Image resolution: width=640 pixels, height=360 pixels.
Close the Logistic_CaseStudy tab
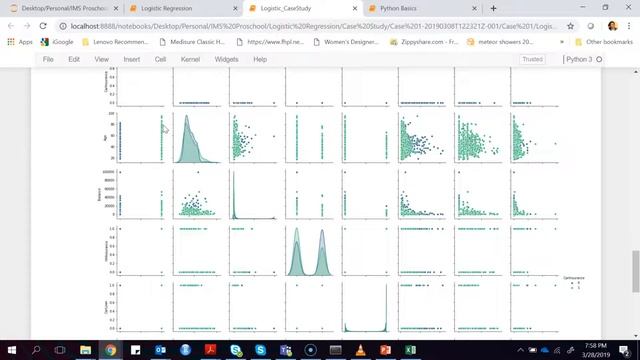[x=355, y=8]
